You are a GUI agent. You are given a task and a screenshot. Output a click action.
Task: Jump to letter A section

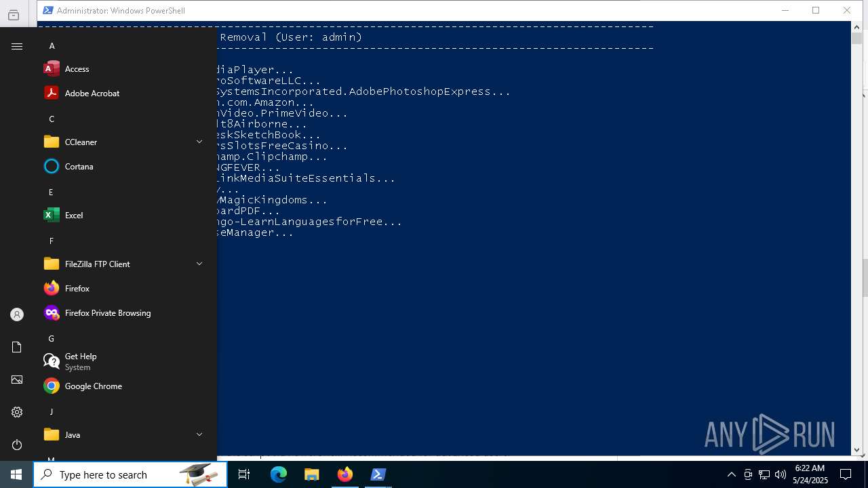click(x=52, y=46)
